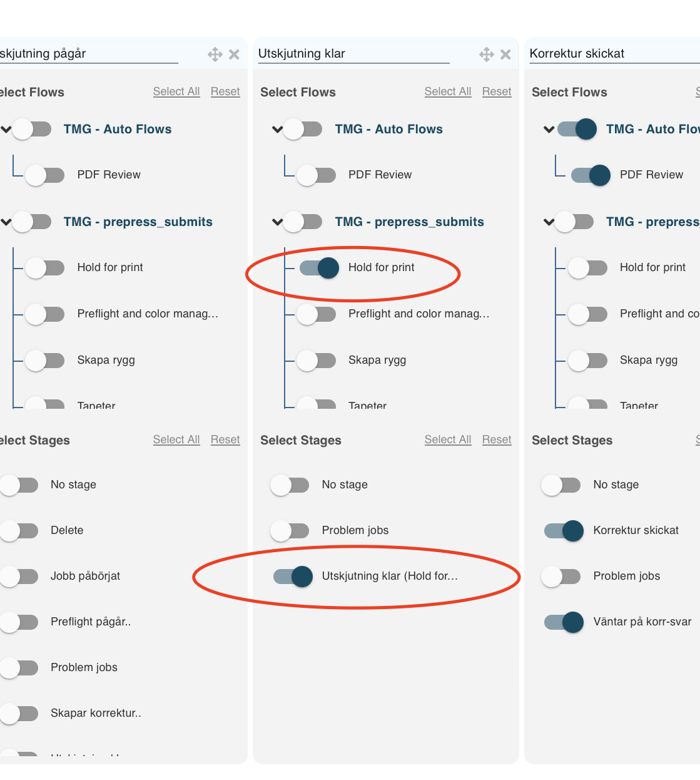Image resolution: width=700 pixels, height=780 pixels.
Task: Reset stages in Utskjutning pågår panel
Action: pos(225,440)
